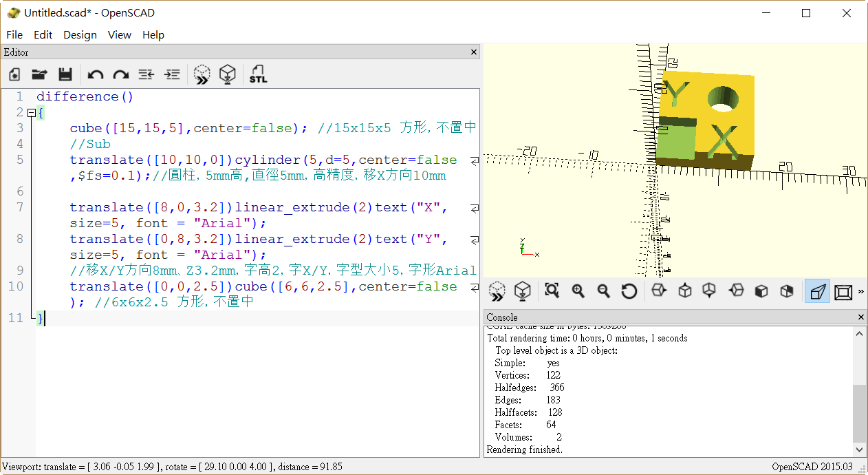This screenshot has height=475, width=868.
Task: Switch to the Back view
Action: point(787,291)
